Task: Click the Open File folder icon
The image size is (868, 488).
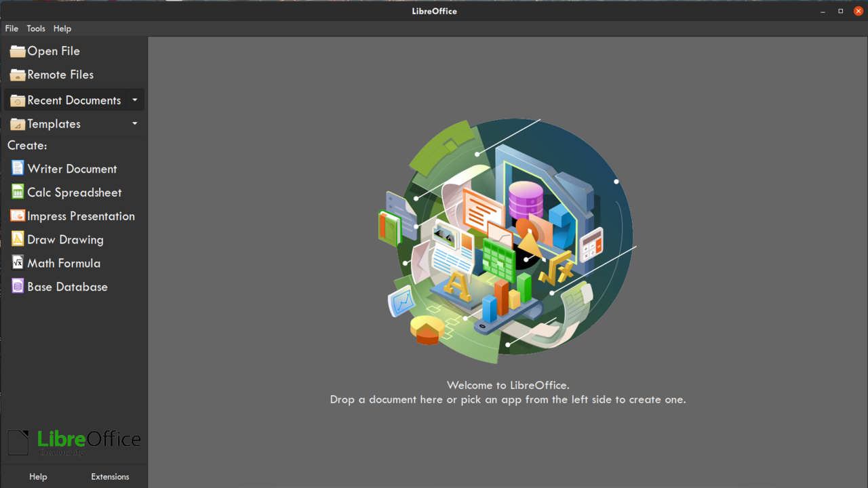Action: click(x=18, y=52)
